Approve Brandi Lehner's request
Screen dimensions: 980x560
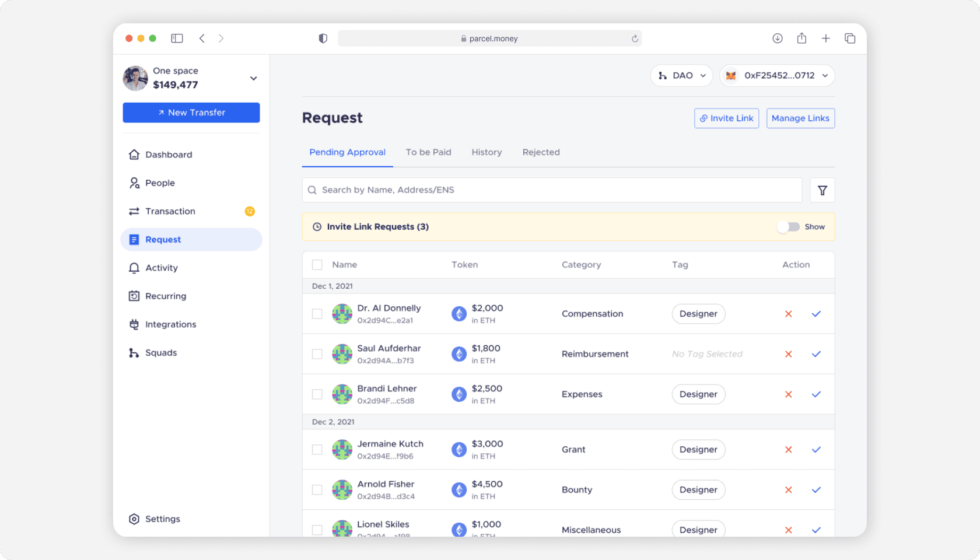pyautogui.click(x=816, y=394)
